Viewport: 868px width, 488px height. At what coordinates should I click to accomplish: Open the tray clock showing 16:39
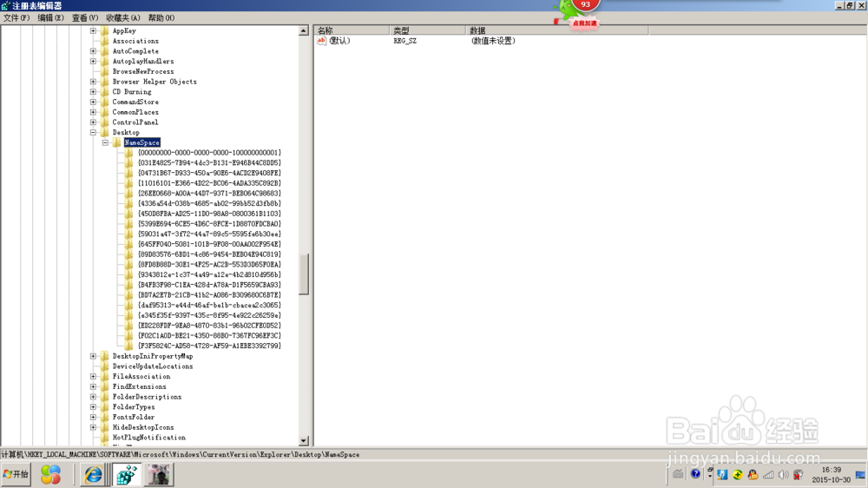(x=831, y=475)
